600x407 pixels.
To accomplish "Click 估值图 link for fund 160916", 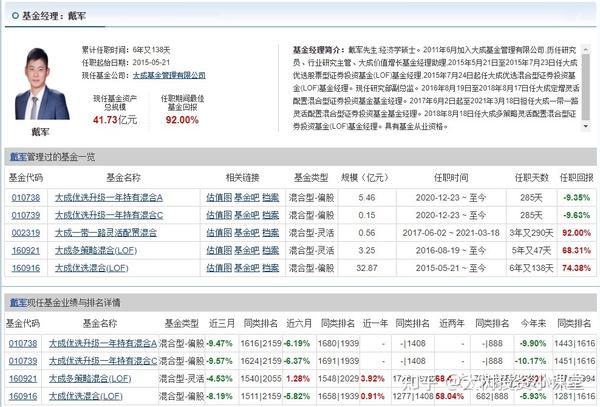I will 219,268.
